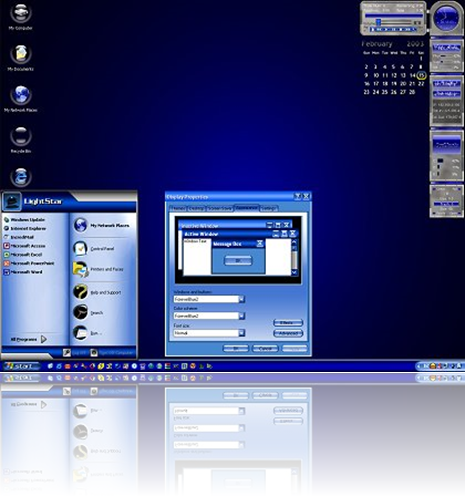Click the Advanced button
The width and height of the screenshot is (465, 496).
point(288,333)
